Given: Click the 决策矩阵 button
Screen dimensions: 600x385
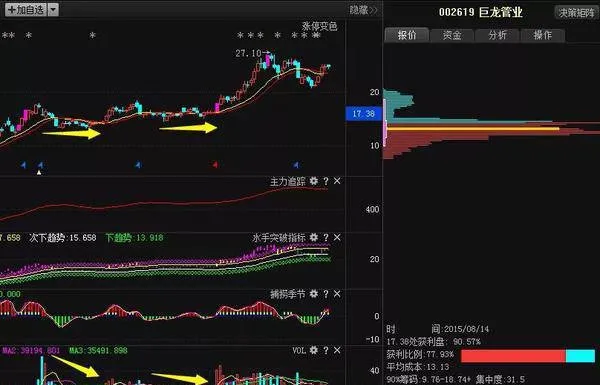Looking at the screenshot, I should [576, 13].
